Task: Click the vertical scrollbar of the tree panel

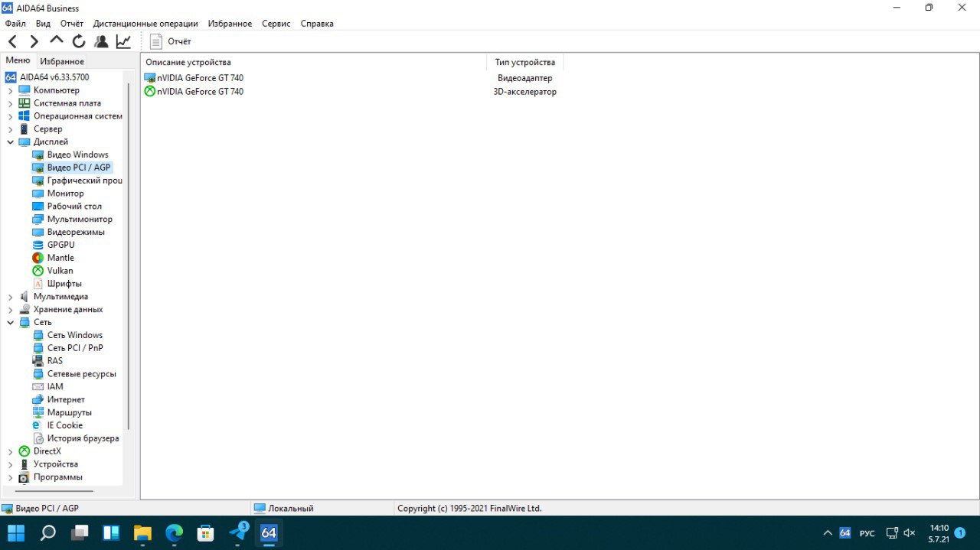Action: [x=129, y=255]
